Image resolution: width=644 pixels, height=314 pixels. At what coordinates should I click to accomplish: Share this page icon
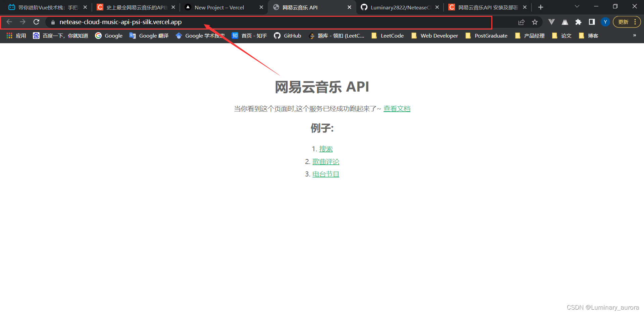[521, 22]
